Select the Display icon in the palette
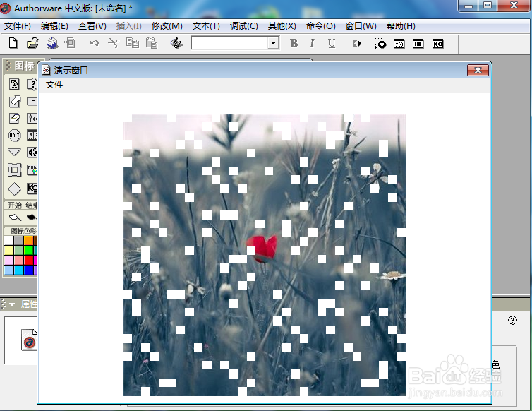 click(14, 84)
